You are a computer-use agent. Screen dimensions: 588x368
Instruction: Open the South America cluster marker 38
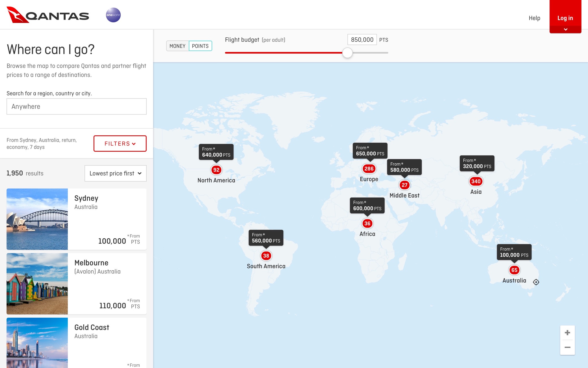pos(266,256)
